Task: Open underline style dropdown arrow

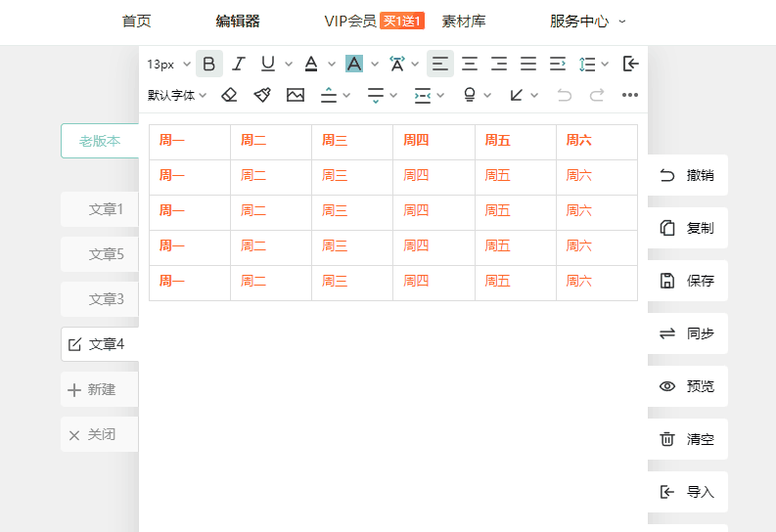Action: pyautogui.click(x=289, y=64)
